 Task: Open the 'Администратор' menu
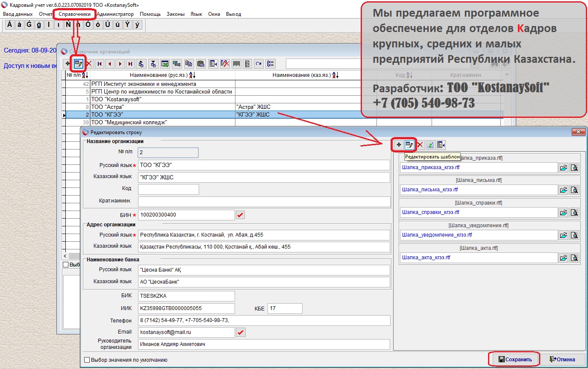[x=115, y=14]
